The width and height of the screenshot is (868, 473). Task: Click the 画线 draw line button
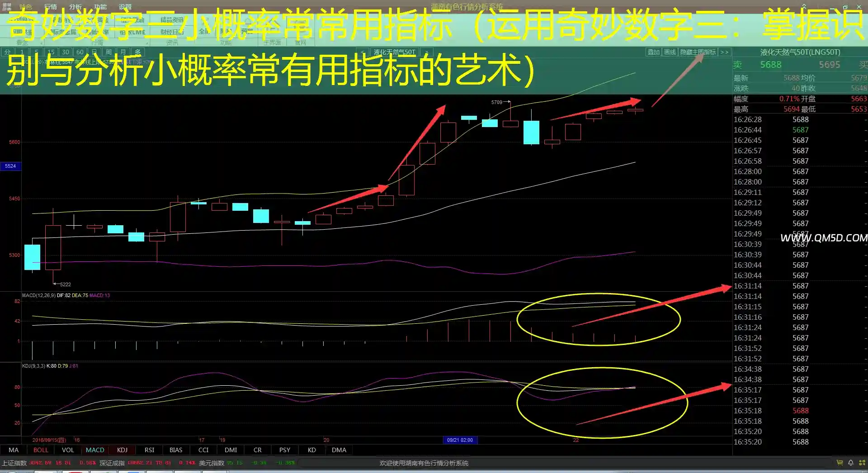pos(670,52)
